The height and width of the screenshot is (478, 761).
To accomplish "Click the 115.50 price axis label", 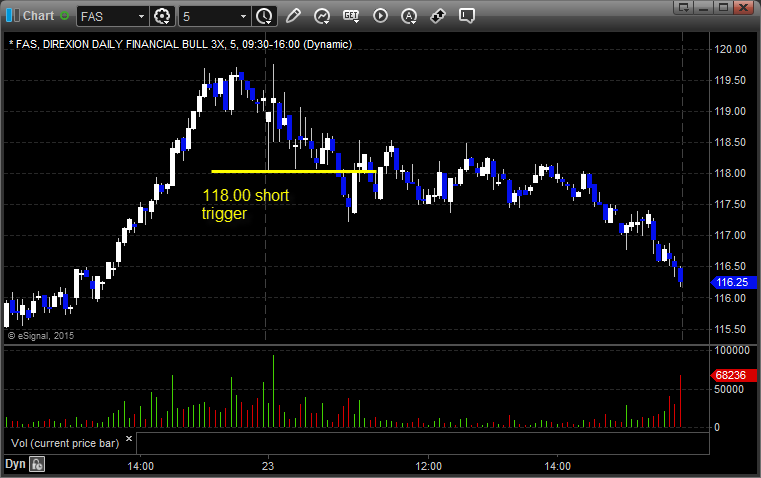I will (x=730, y=329).
